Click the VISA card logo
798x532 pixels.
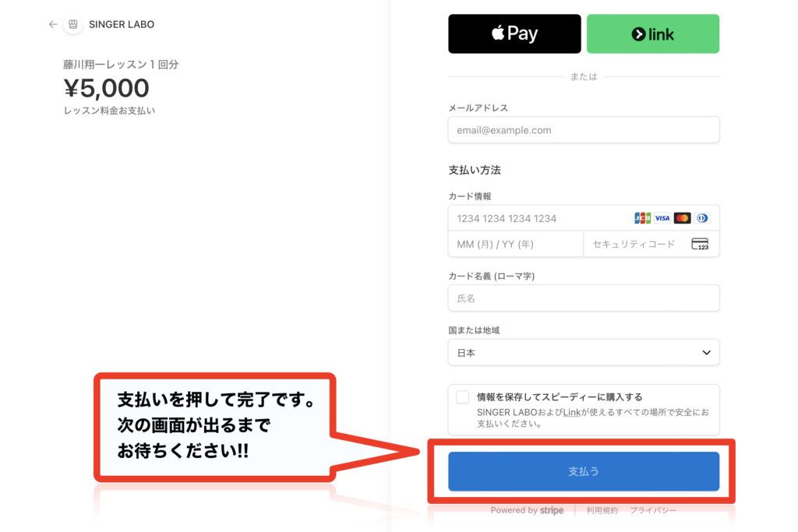click(x=662, y=218)
